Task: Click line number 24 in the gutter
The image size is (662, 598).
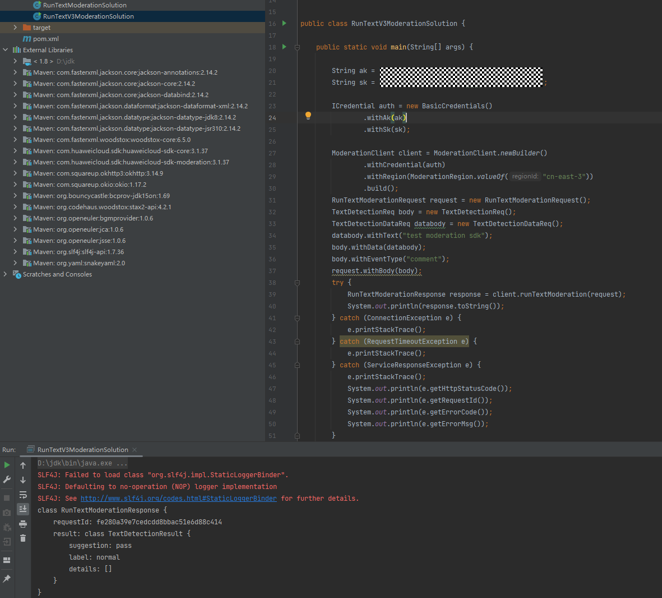Action: coord(272,118)
